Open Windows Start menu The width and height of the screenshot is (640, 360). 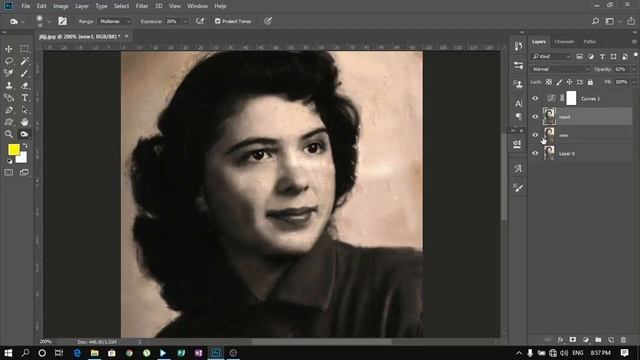(8, 353)
